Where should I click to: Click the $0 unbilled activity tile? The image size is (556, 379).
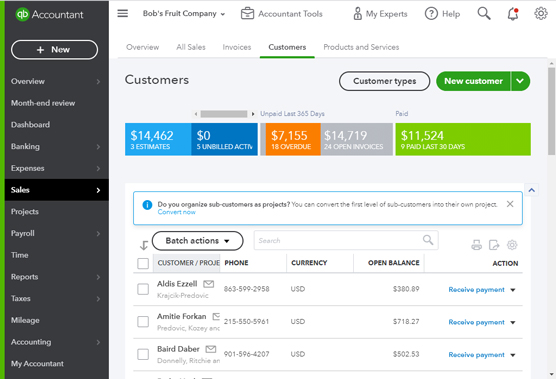pyautogui.click(x=224, y=139)
